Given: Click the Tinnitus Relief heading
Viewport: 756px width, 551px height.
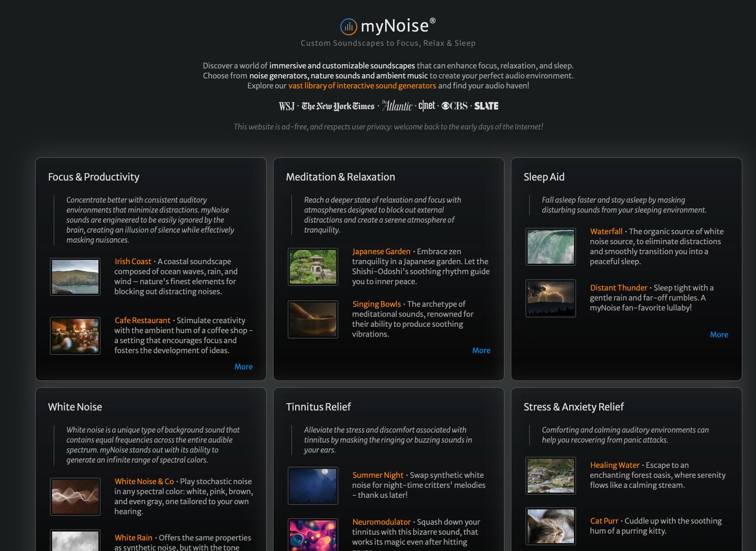Looking at the screenshot, I should click(x=318, y=407).
